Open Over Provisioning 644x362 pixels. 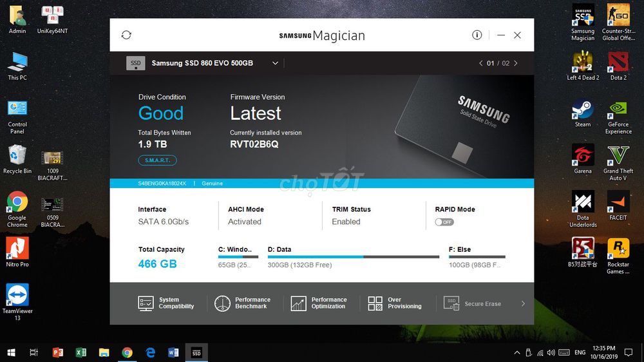click(x=395, y=303)
